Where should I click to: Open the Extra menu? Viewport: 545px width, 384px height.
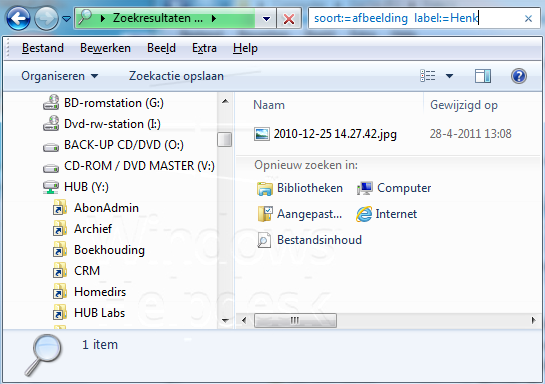204,48
